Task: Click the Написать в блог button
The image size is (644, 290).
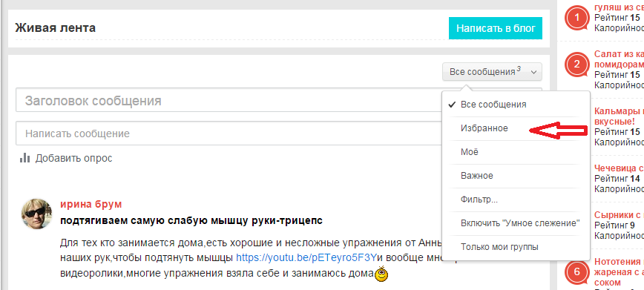Action: [496, 28]
